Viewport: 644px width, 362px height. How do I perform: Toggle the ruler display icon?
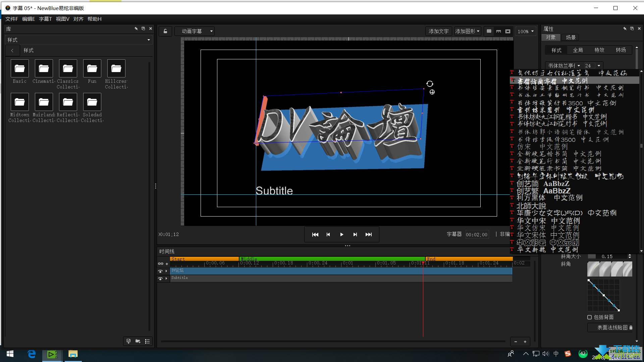(498, 31)
